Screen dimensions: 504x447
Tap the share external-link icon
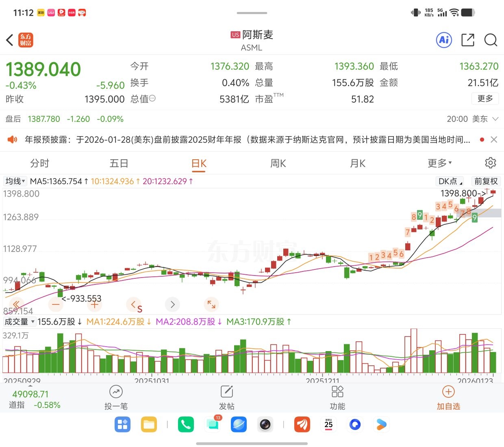[x=468, y=40]
